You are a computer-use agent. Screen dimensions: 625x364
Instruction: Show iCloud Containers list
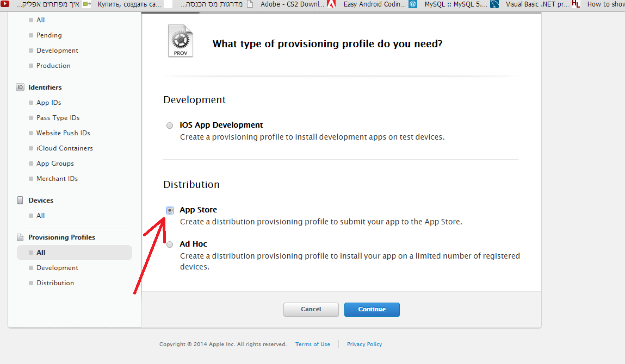64,148
